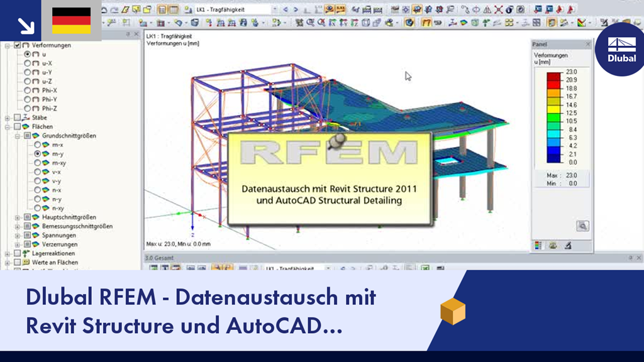This screenshot has height=362, width=644.
Task: Click the redo arrow icon in the toolbar
Action: [x=114, y=9]
